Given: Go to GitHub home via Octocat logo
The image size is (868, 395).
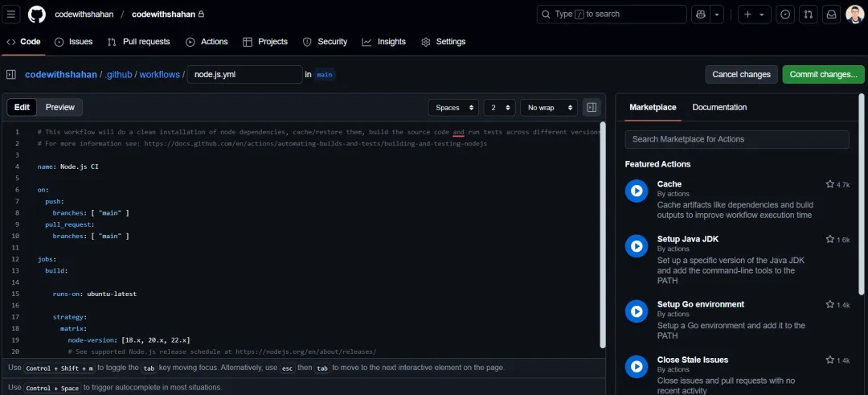Looking at the screenshot, I should click(37, 14).
